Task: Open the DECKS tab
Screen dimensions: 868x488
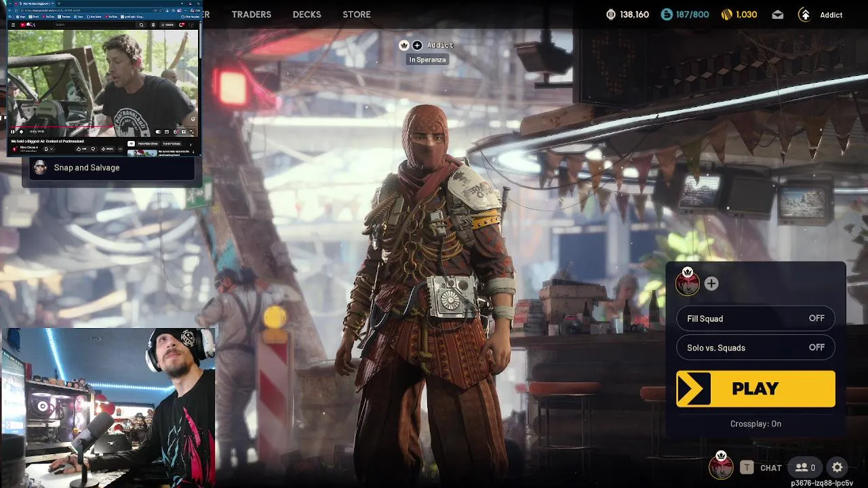Action: pyautogui.click(x=307, y=14)
